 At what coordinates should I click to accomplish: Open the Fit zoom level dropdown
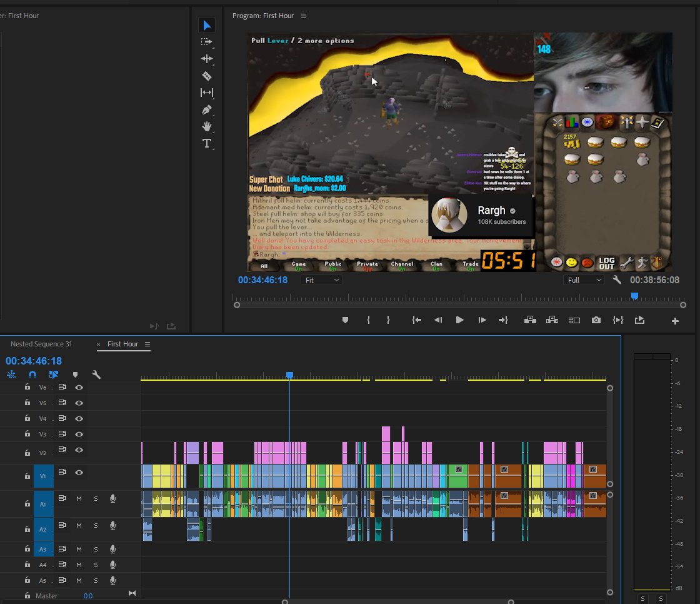[x=321, y=280]
